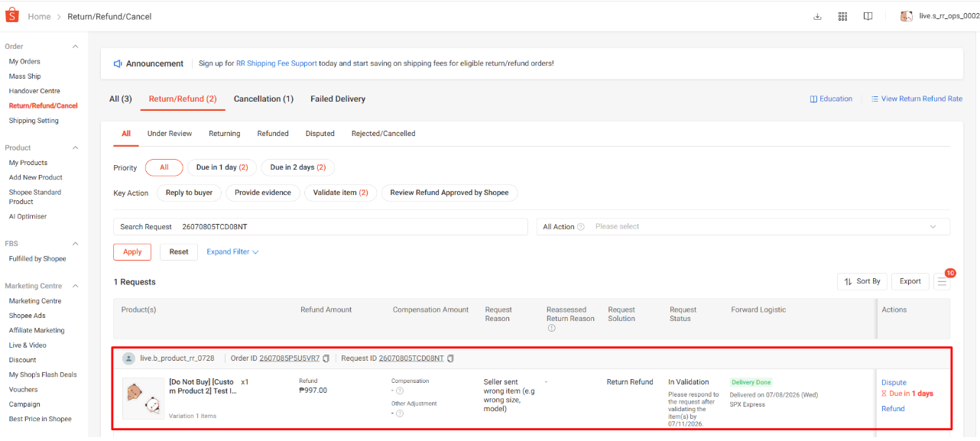The width and height of the screenshot is (980, 441).
Task: Open the download icon in header
Action: 817,16
